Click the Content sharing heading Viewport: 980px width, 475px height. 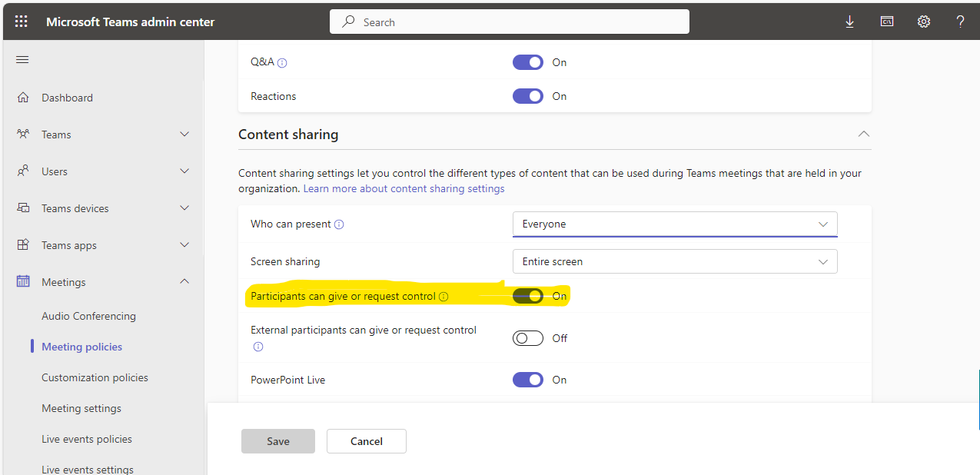[288, 135]
